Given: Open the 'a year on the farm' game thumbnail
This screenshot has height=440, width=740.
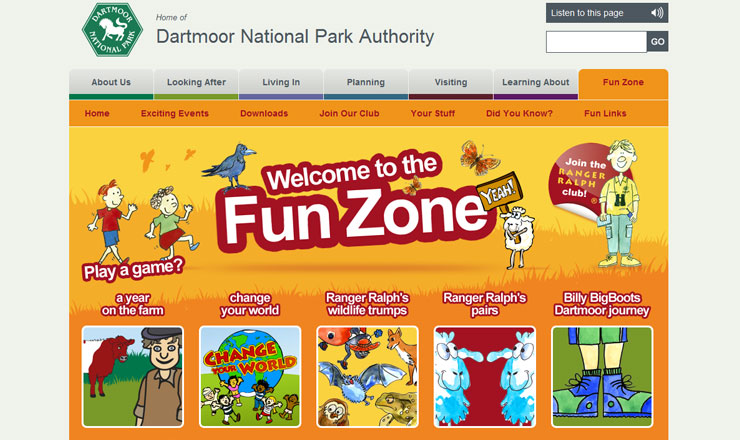Looking at the screenshot, I should point(133,377).
